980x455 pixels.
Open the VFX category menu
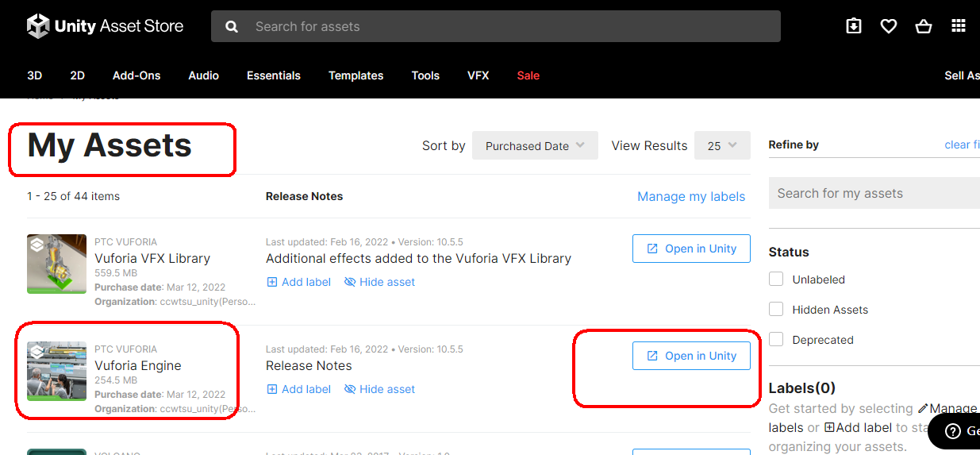click(478, 75)
